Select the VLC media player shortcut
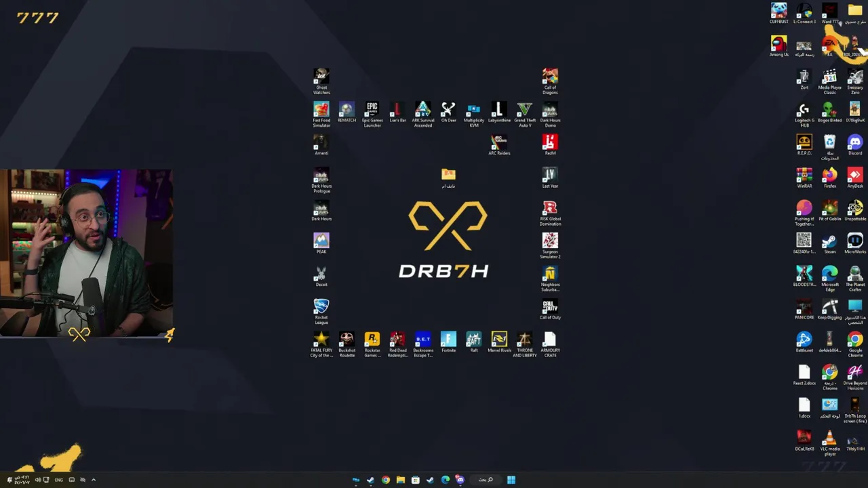The height and width of the screenshot is (488, 868). 829,443
